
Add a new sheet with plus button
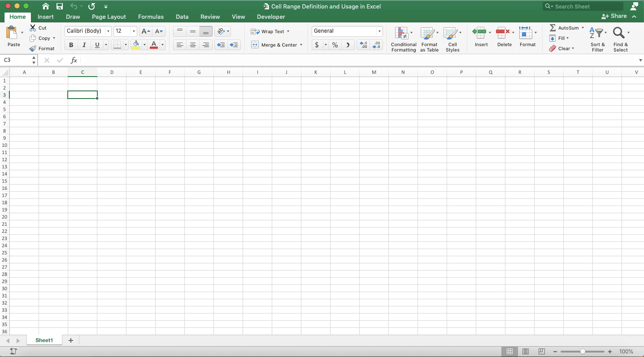(70, 340)
